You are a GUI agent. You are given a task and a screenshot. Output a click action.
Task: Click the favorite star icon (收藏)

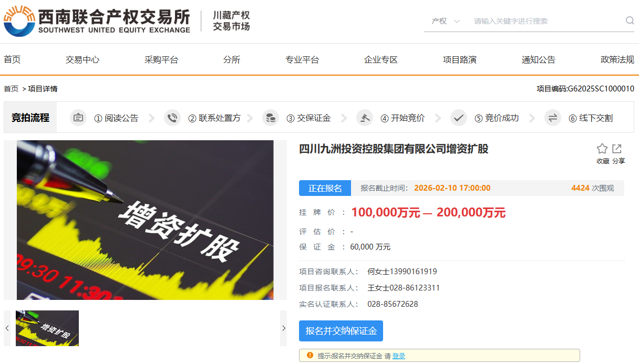pos(602,149)
